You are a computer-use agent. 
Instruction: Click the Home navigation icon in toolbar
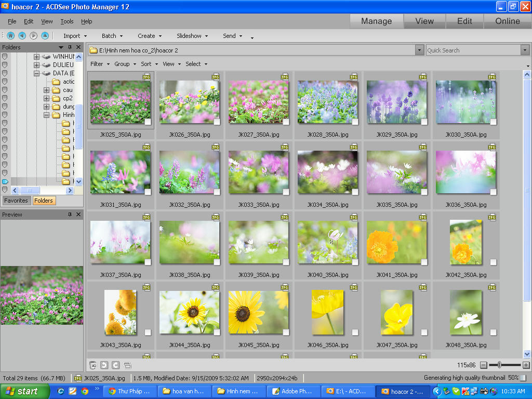click(10, 36)
